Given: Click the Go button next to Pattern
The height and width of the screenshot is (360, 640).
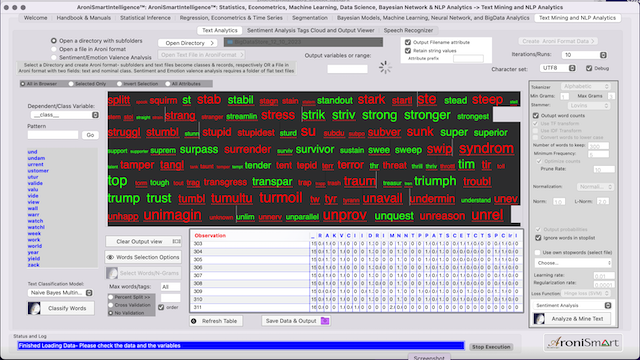Looking at the screenshot, I should 90,135.
